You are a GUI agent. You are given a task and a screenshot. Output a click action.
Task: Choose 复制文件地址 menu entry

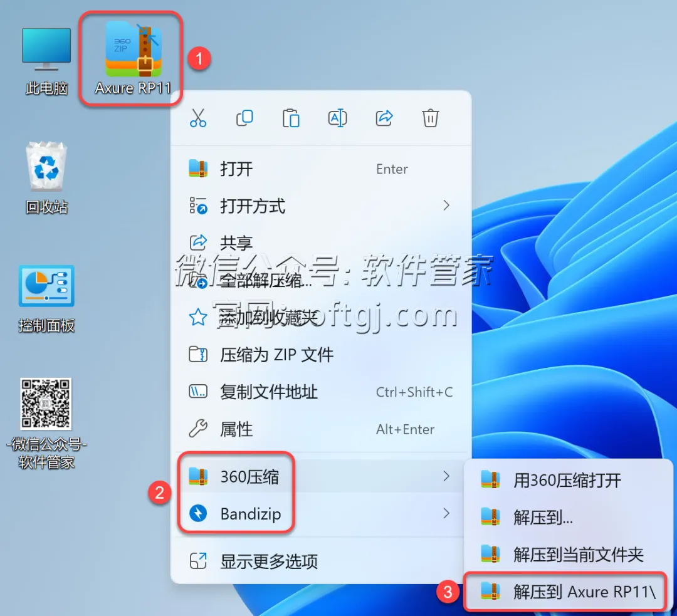coord(320,392)
